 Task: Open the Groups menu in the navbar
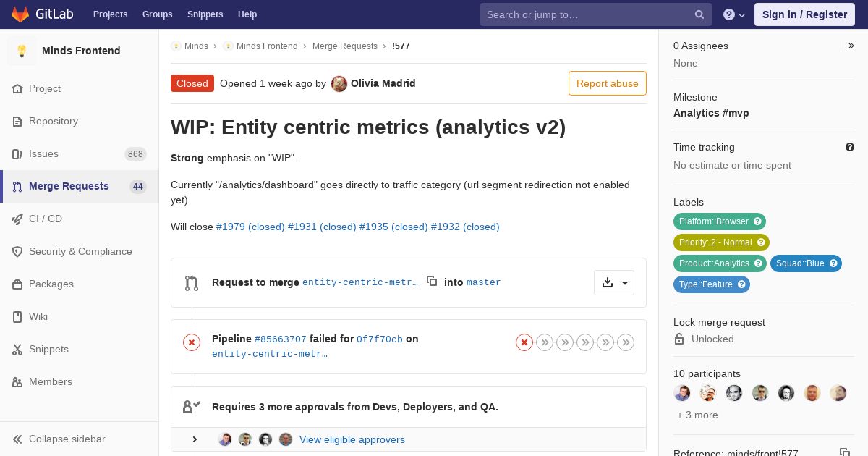[x=157, y=14]
